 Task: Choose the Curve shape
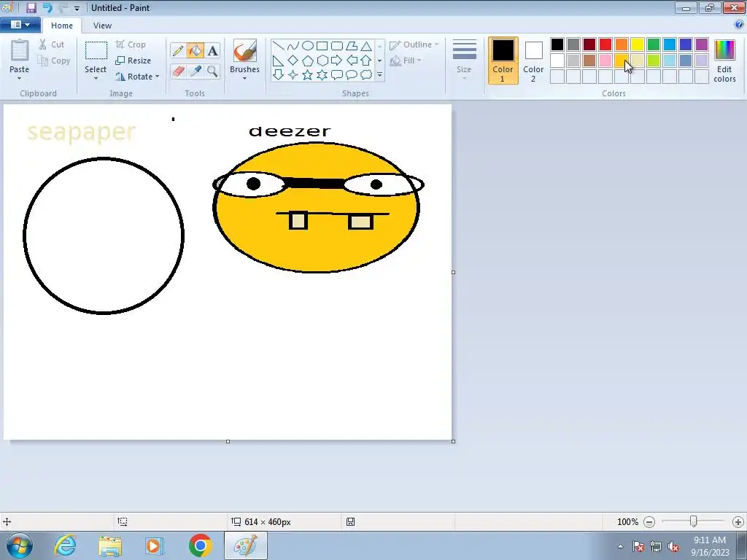(x=293, y=46)
